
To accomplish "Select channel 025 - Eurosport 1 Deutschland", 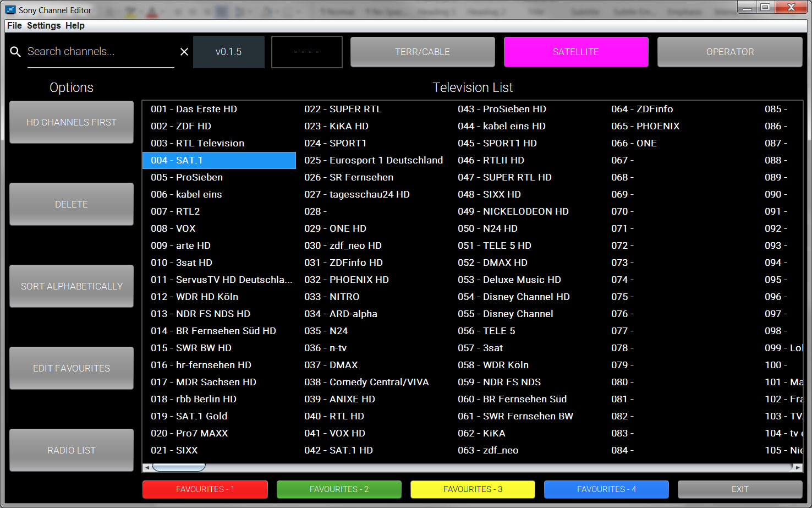I will pyautogui.click(x=374, y=160).
